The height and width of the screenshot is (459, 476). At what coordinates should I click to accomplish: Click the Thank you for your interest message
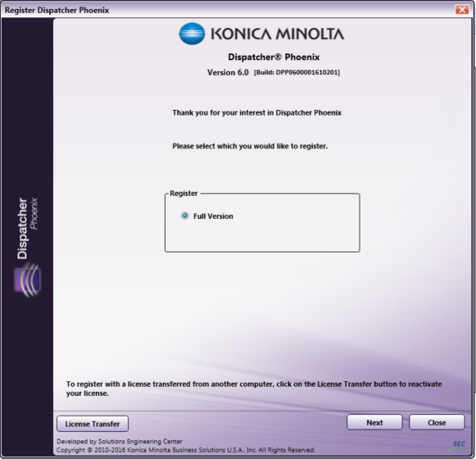coord(256,112)
